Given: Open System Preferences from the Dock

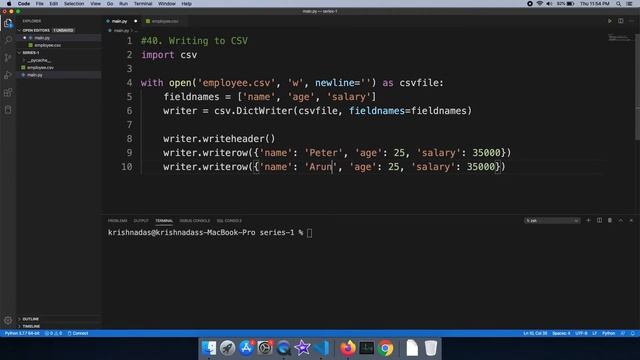Looking at the screenshot, I should point(264,348).
